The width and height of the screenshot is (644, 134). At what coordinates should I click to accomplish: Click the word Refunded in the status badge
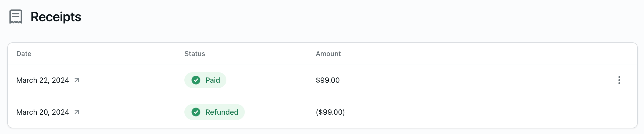coord(222,112)
